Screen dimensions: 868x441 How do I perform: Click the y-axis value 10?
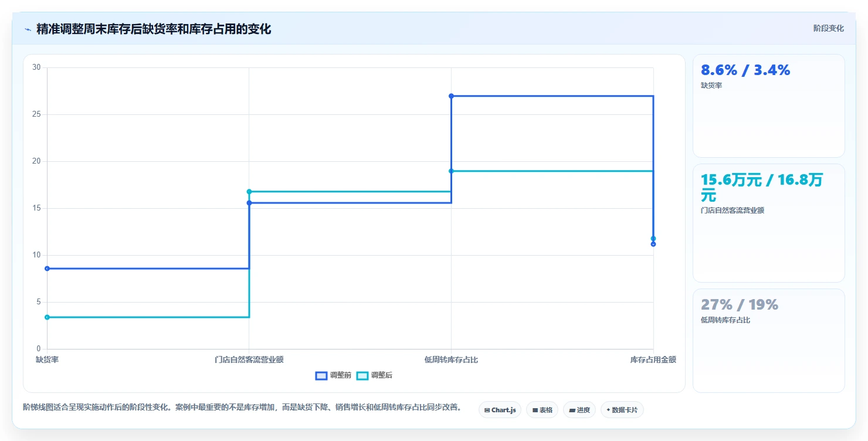click(x=36, y=255)
